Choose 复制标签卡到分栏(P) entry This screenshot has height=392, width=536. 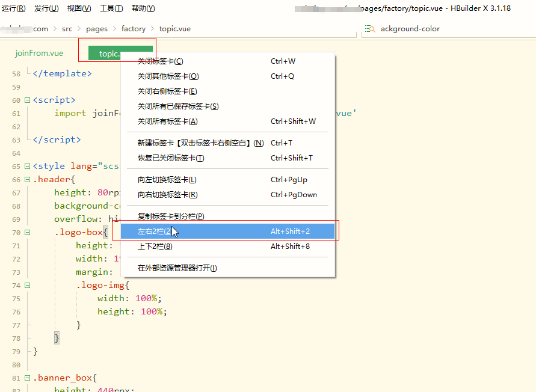tap(227, 216)
